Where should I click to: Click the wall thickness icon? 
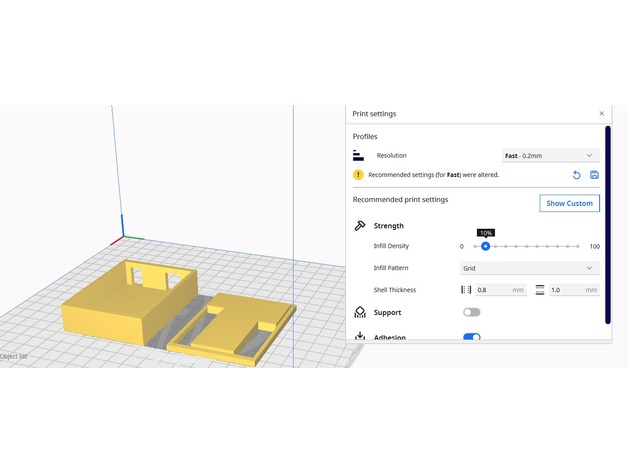pyautogui.click(x=465, y=290)
